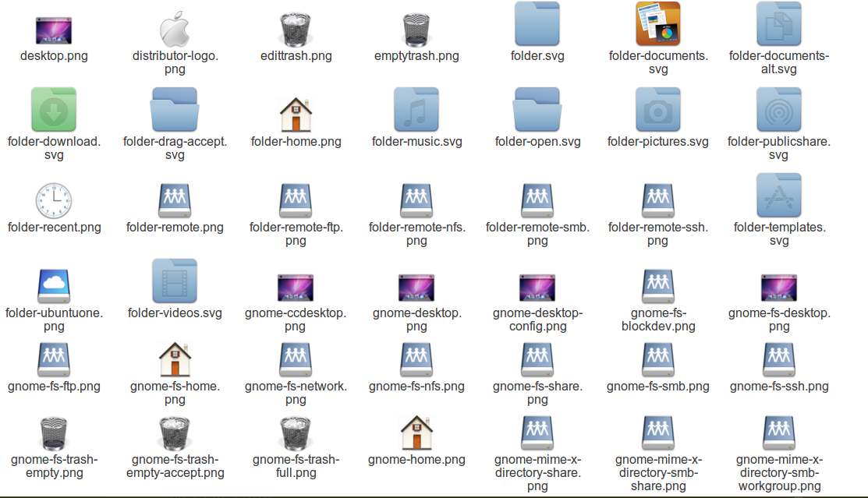This screenshot has width=868, height=498.
Task: Select the gnome-fs-trash-full.png icon
Action: [x=296, y=433]
